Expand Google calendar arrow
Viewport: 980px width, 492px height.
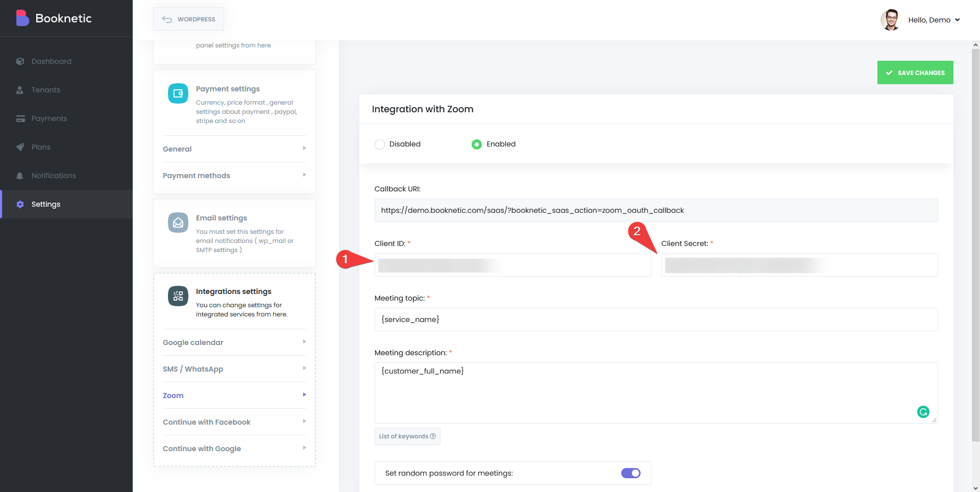[304, 341]
